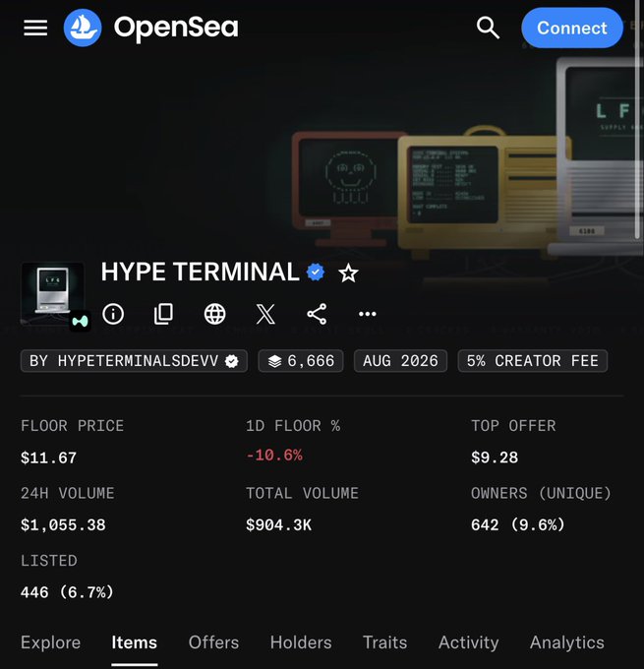Image resolution: width=644 pixels, height=669 pixels.
Task: Open the Analytics tab
Action: pyautogui.click(x=566, y=642)
